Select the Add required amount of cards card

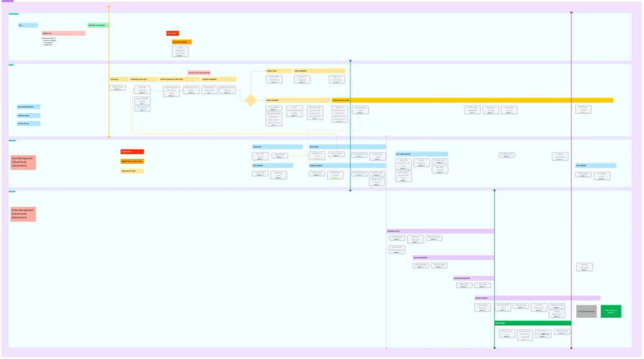coord(171,91)
